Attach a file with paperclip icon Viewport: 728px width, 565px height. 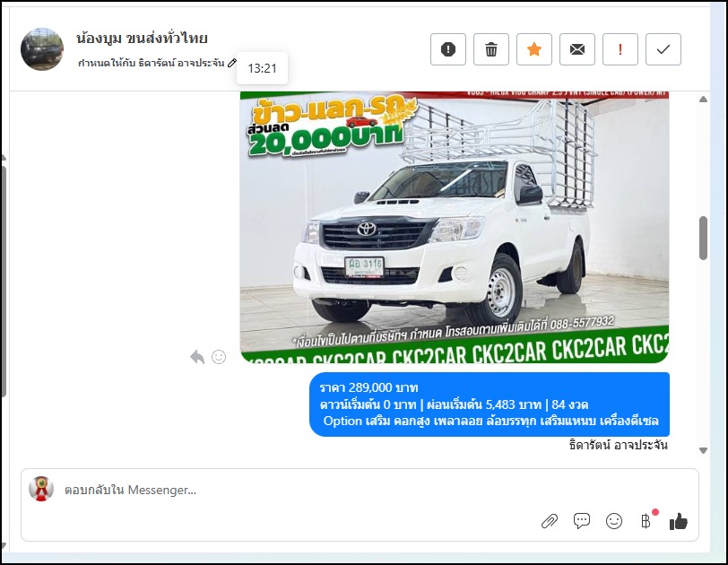(x=550, y=521)
